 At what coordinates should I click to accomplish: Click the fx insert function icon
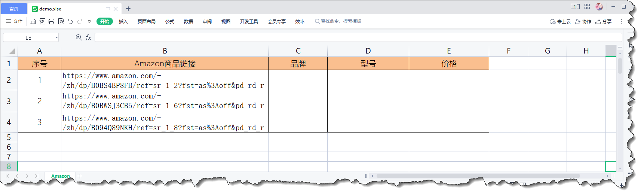pyautogui.click(x=89, y=37)
